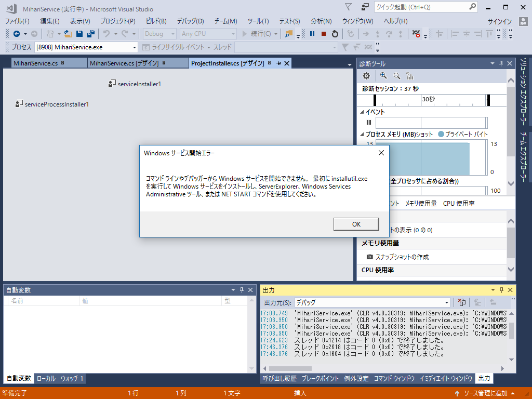Open the process [8908] MihariService.exe dropdown
532x399 pixels.
(x=86, y=47)
